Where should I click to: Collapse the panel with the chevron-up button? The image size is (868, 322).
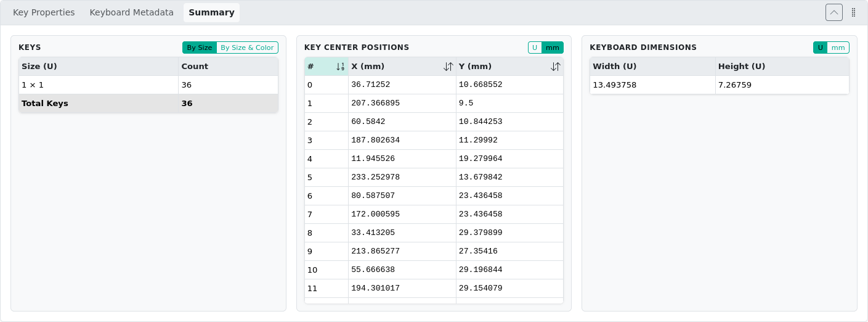click(x=834, y=12)
